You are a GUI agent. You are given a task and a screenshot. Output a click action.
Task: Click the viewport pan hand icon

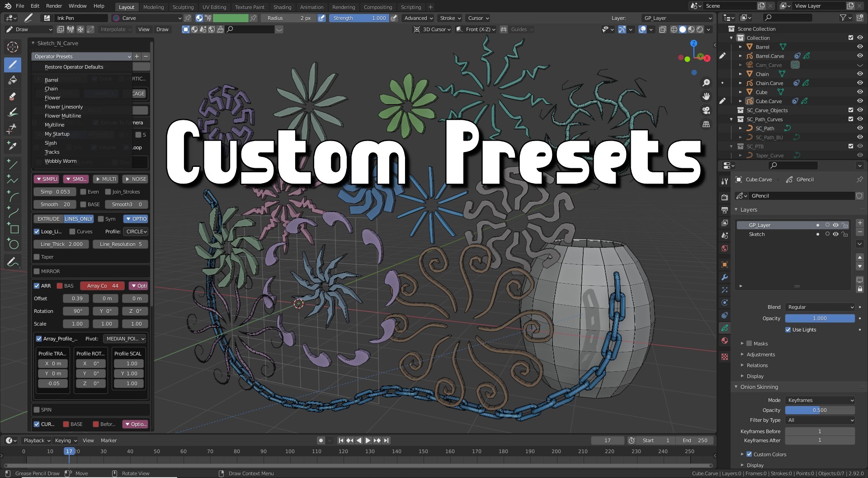click(x=706, y=96)
